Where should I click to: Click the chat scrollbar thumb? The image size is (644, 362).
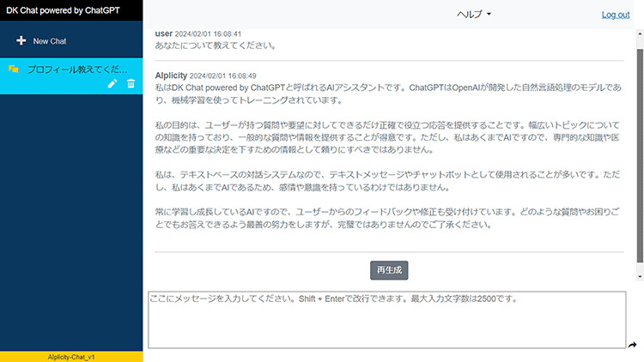click(x=638, y=154)
